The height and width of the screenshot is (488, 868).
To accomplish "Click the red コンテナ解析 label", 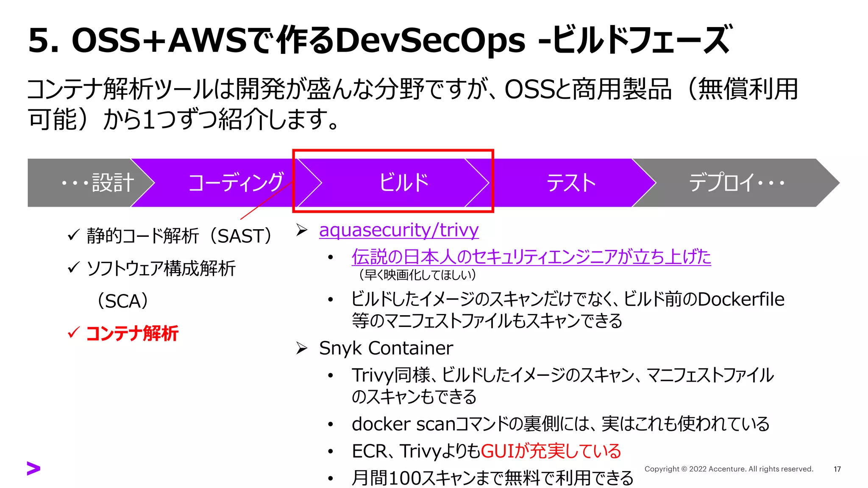I will click(x=132, y=333).
